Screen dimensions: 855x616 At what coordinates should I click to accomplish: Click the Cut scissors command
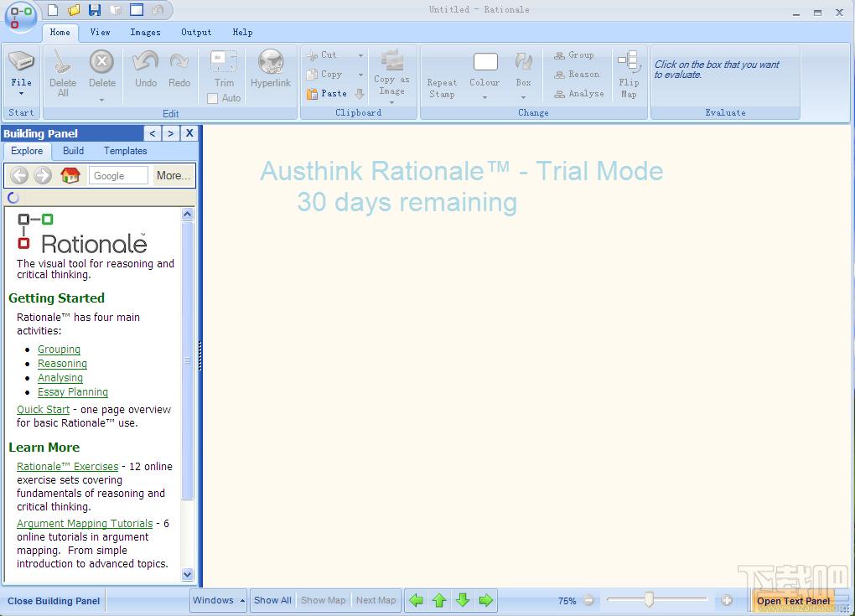323,55
